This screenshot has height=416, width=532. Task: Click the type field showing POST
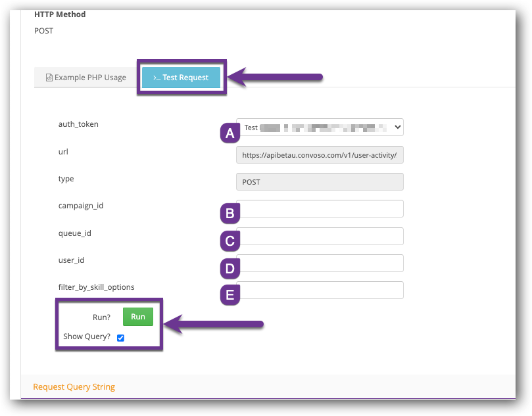point(320,182)
